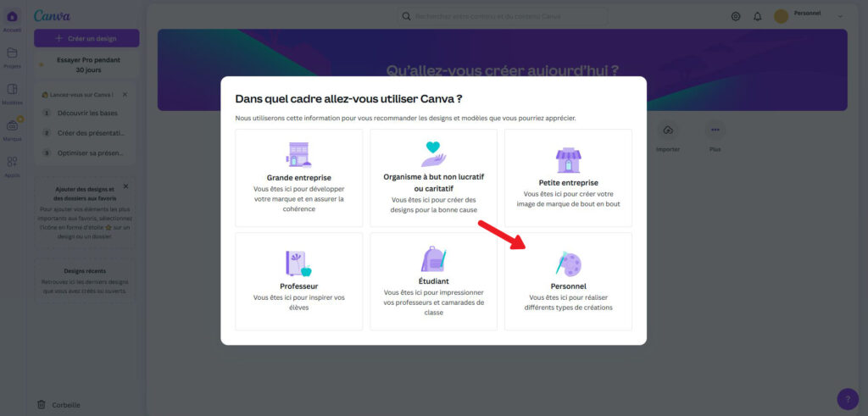Expand the Personnel account dropdown
Image resolution: width=868 pixels, height=416 pixels.
[x=840, y=16]
